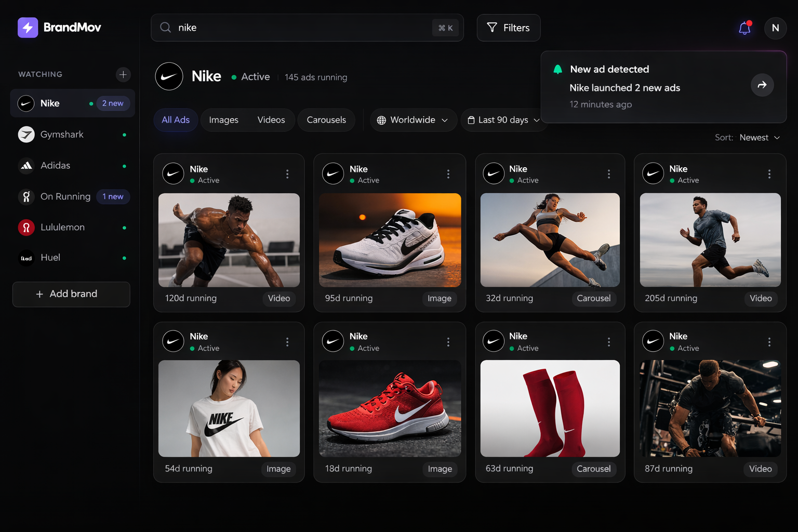
Task: Click the BrandMov lightning logo
Action: click(28, 28)
